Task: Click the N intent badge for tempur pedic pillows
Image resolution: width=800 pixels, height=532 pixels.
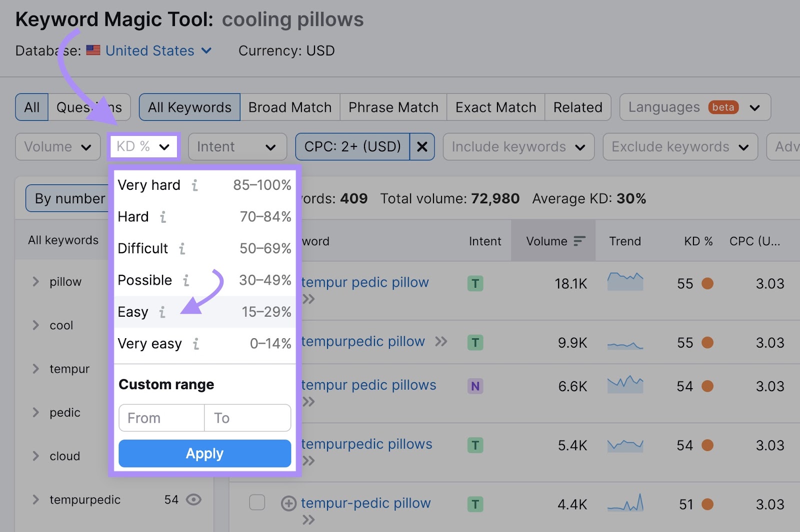Action: point(475,386)
